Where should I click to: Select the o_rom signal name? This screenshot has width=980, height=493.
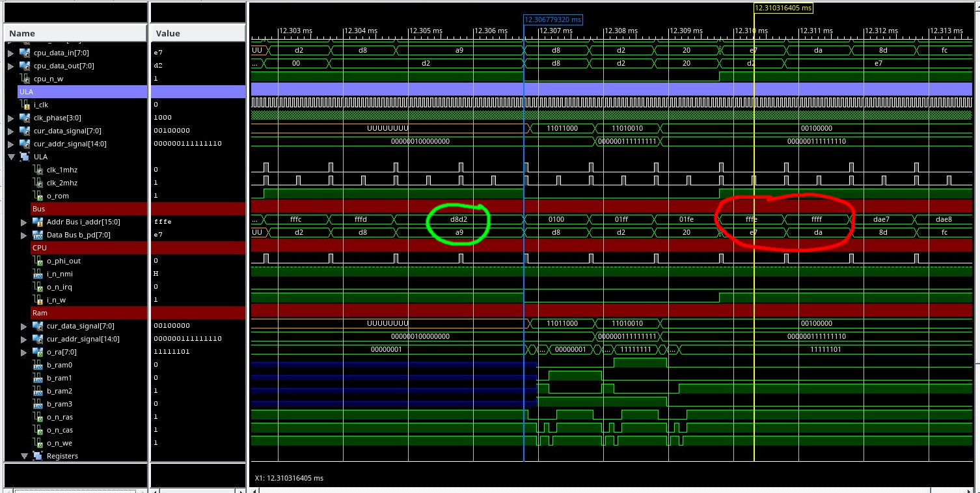58,196
